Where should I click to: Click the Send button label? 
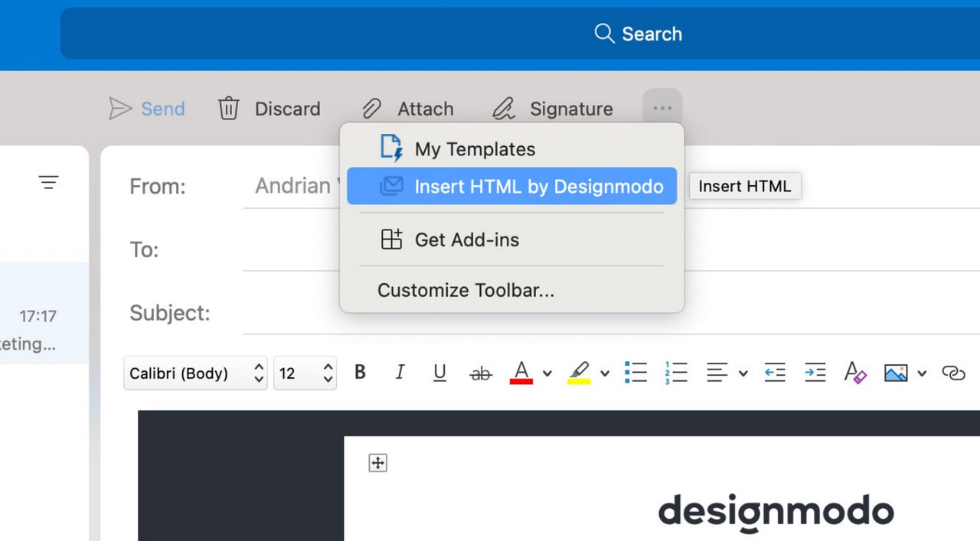(163, 109)
